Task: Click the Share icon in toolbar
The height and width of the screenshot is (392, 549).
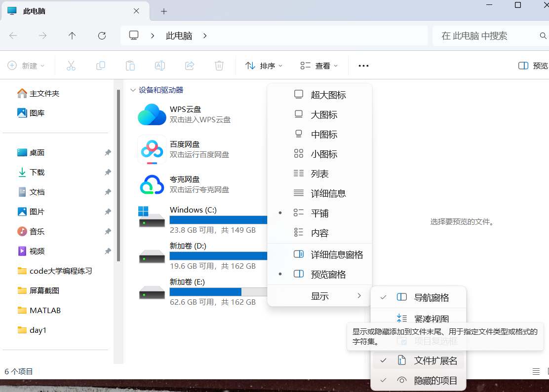Action: 190,66
